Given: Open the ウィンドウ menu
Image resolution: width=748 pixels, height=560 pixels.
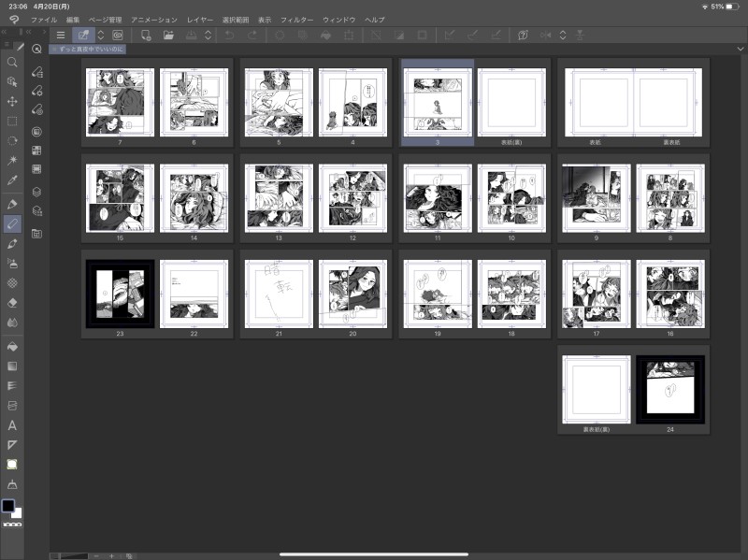Looking at the screenshot, I should click(x=339, y=20).
